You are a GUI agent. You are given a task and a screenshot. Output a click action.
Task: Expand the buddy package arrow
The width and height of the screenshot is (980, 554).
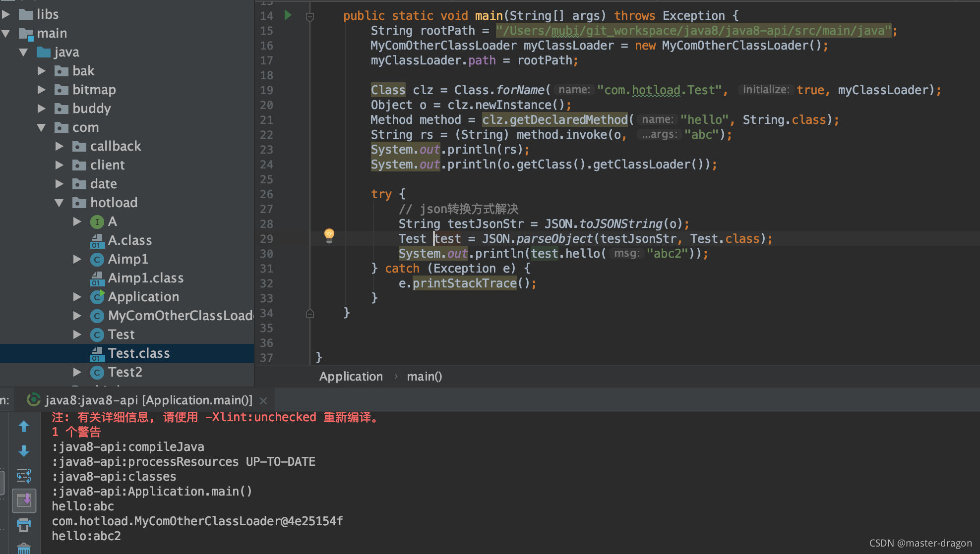tap(42, 109)
